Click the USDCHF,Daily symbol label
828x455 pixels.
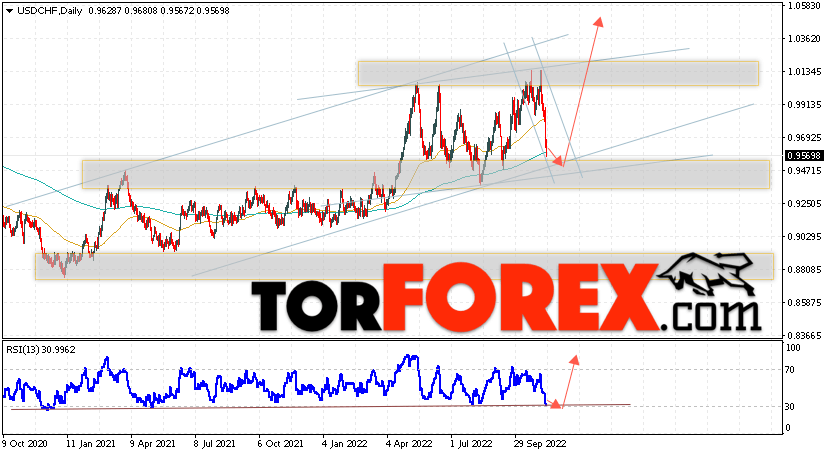(50, 11)
